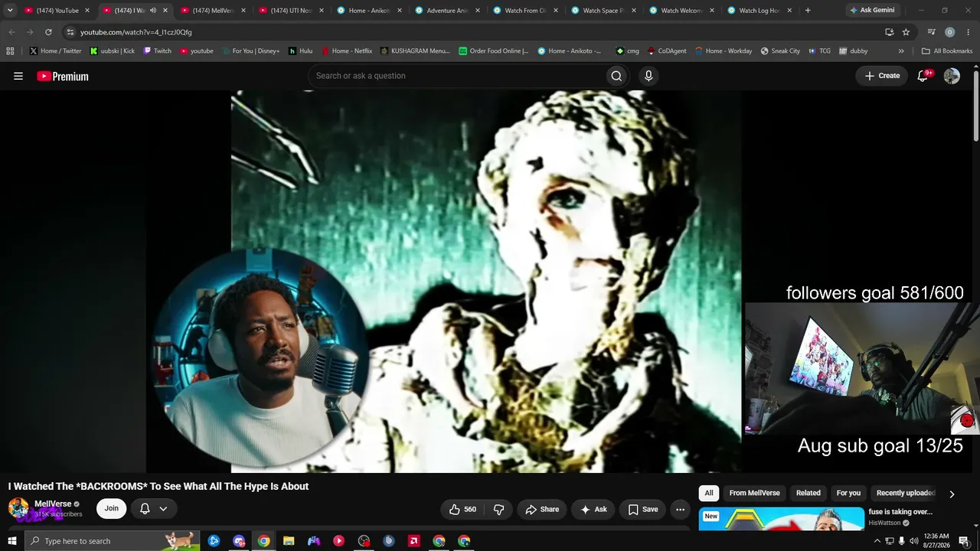Select the Related filter chip

808,494
